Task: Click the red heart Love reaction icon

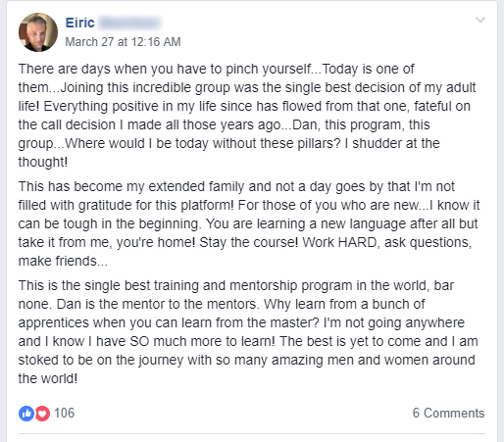Action: pos(42,414)
